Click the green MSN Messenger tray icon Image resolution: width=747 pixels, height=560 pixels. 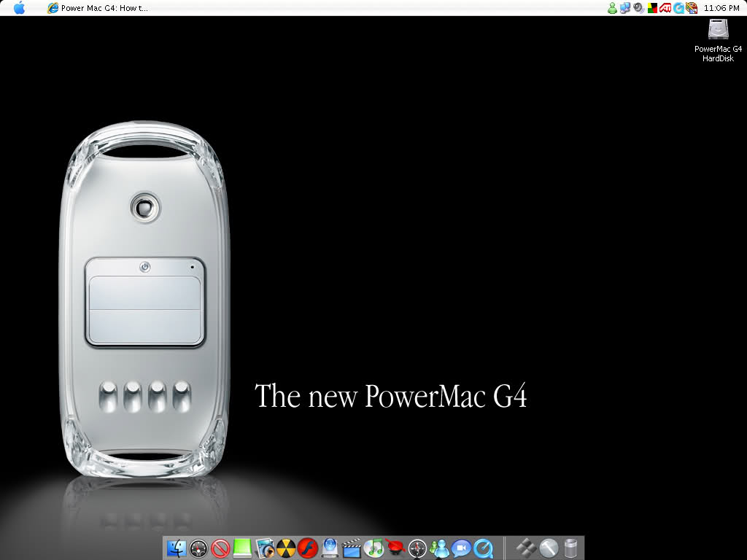[612, 7]
